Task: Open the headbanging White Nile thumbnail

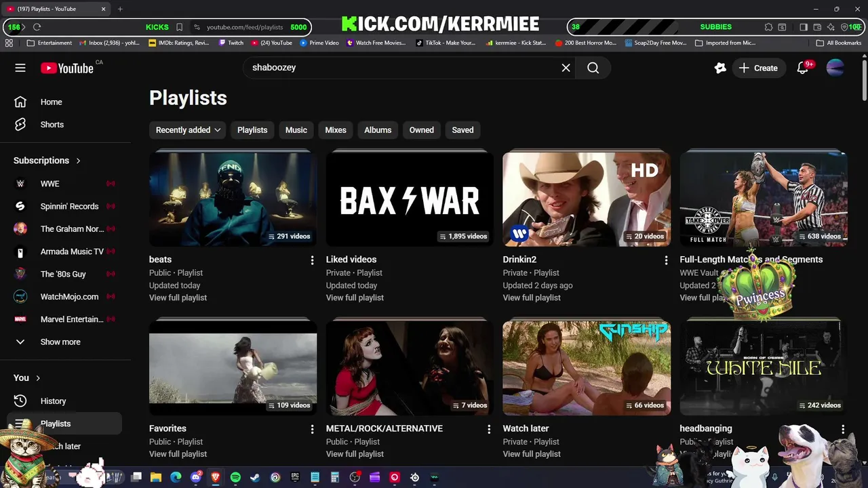Action: tap(764, 367)
